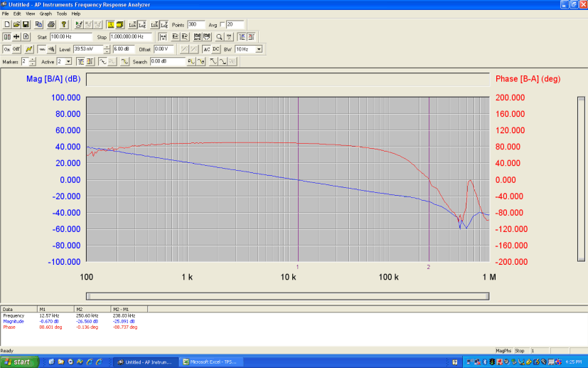This screenshot has width=588, height=368.
Task: Enable the Avg averaging checkbox
Action: [x=222, y=24]
